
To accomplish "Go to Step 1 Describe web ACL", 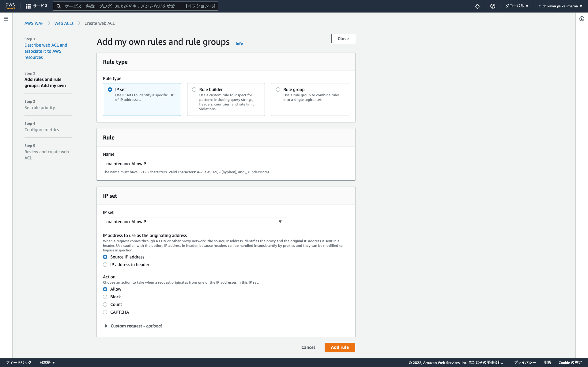I will tap(46, 51).
